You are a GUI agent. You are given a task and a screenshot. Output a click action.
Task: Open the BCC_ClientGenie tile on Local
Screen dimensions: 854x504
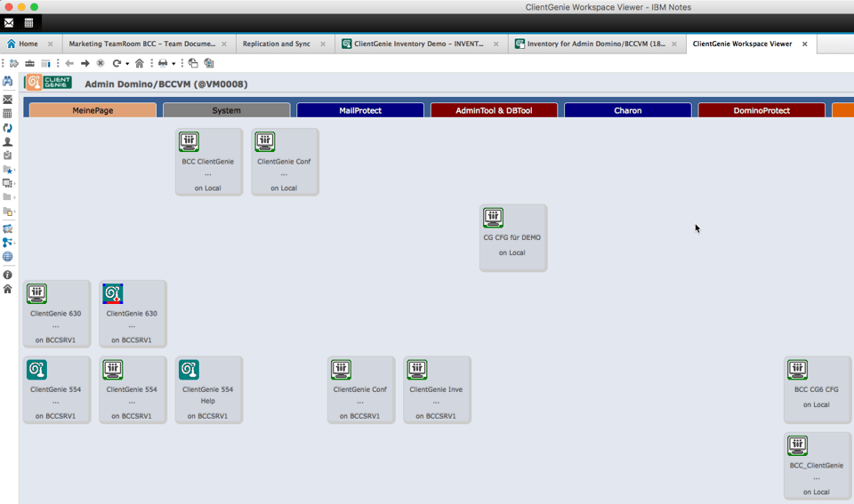(x=817, y=466)
